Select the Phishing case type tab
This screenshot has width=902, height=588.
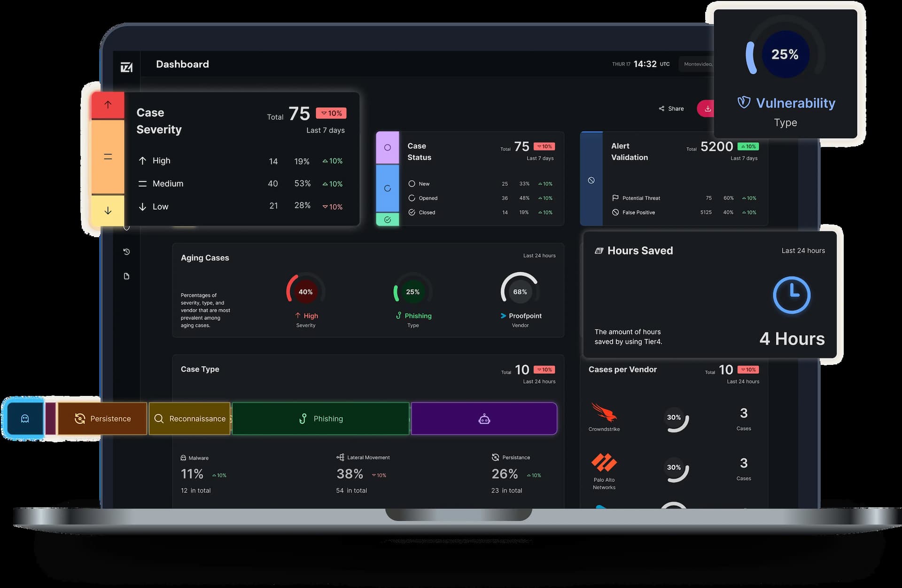point(320,418)
